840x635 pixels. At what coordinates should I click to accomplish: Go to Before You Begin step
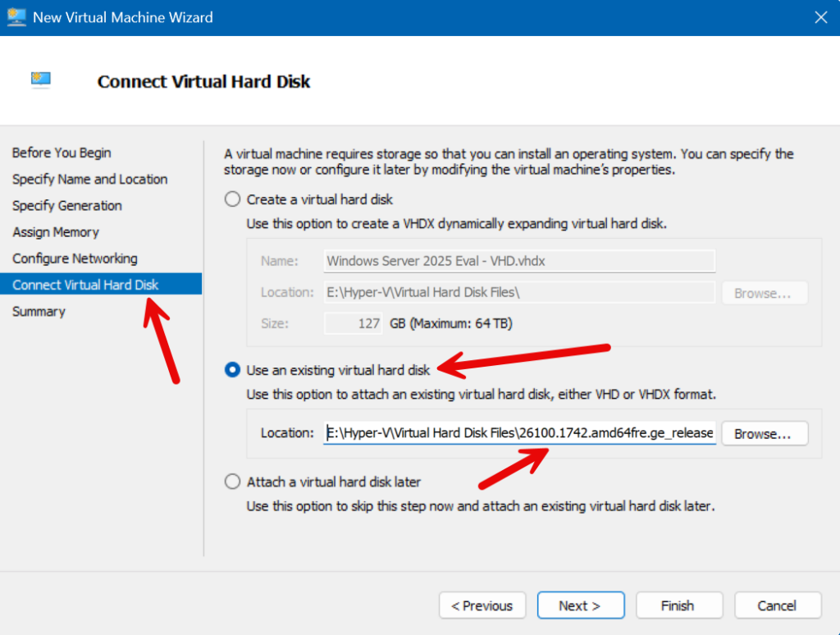pyautogui.click(x=62, y=153)
